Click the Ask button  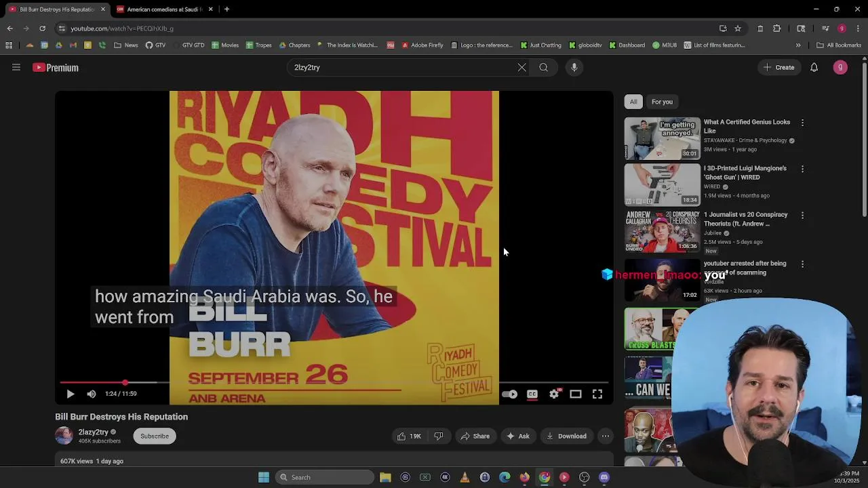517,436
